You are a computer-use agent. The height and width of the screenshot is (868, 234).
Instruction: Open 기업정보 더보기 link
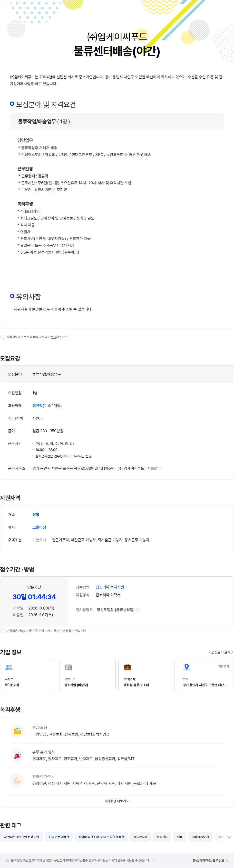coord(221,652)
